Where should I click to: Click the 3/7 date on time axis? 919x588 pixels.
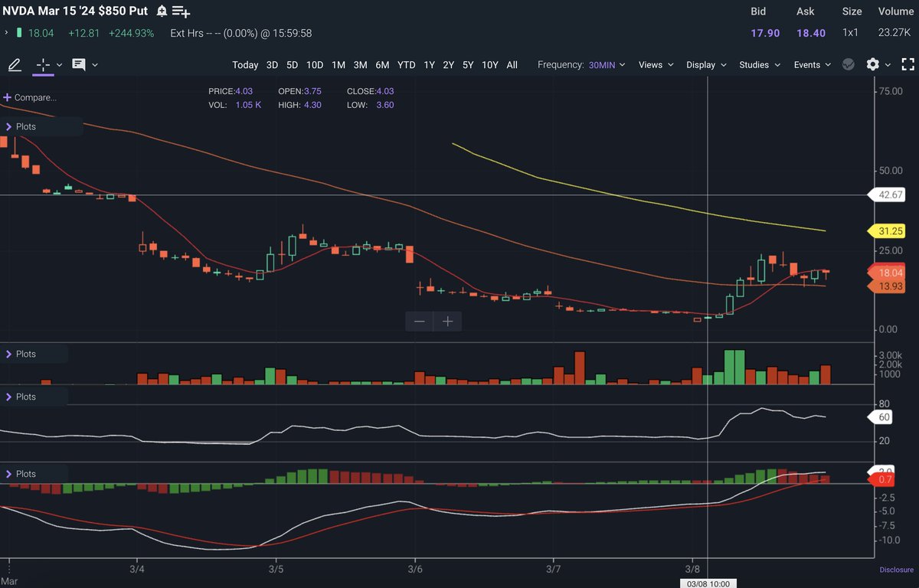click(x=554, y=569)
